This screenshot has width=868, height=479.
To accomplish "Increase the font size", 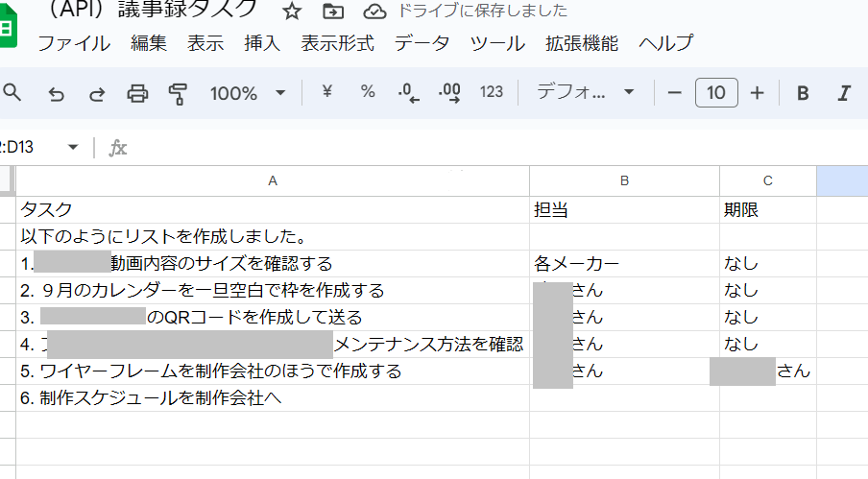I will (757, 93).
